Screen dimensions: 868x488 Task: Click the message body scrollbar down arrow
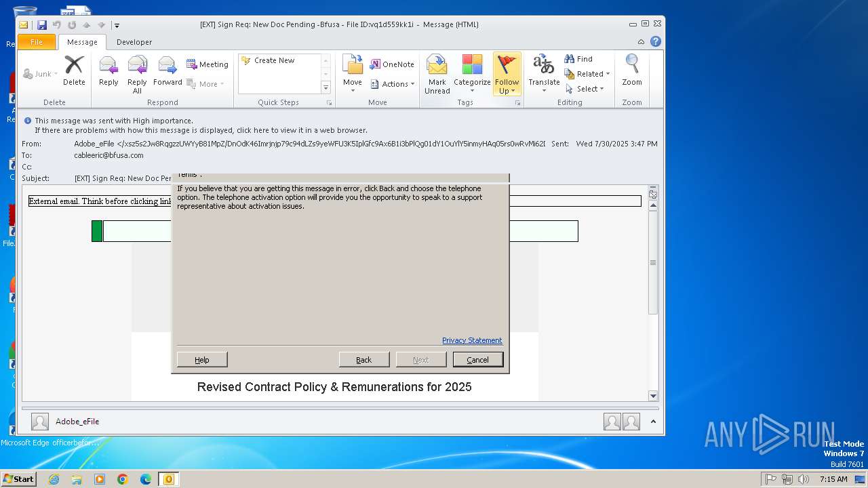[x=653, y=396]
